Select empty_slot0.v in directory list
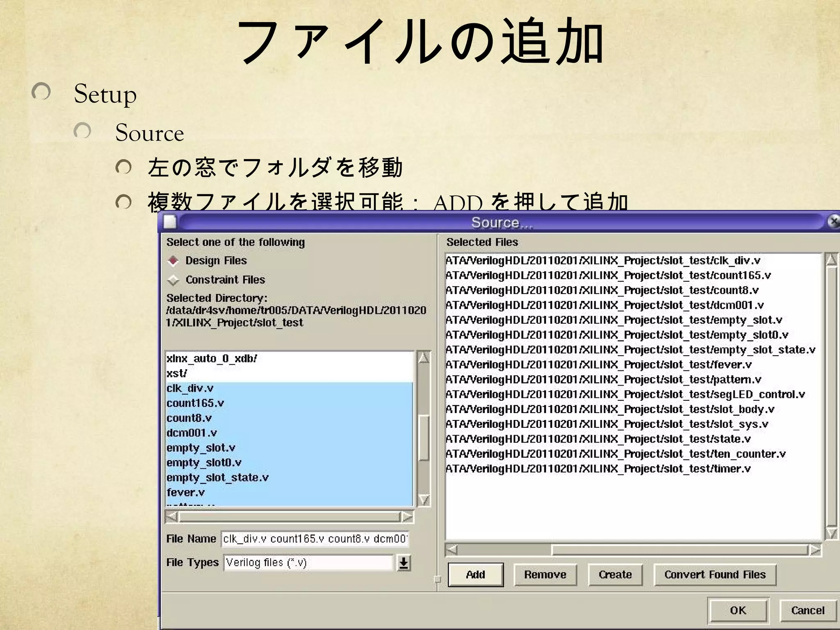The height and width of the screenshot is (630, 840). tap(290, 463)
